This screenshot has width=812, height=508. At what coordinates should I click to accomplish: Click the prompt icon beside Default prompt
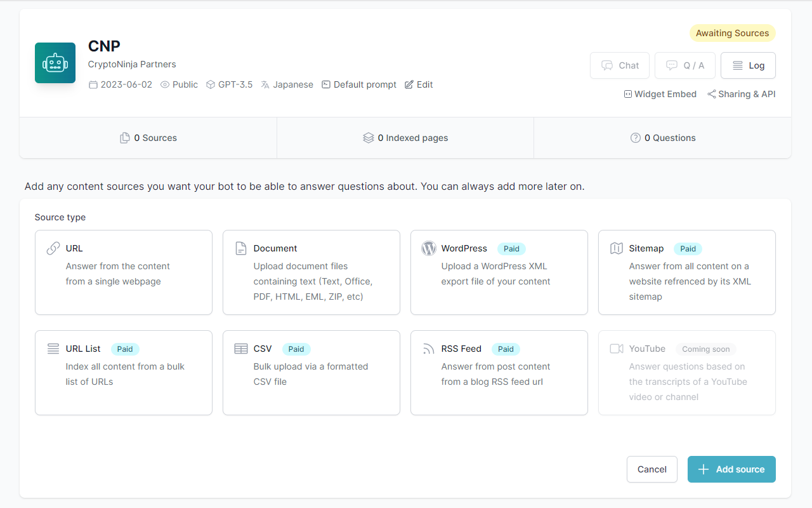point(326,84)
